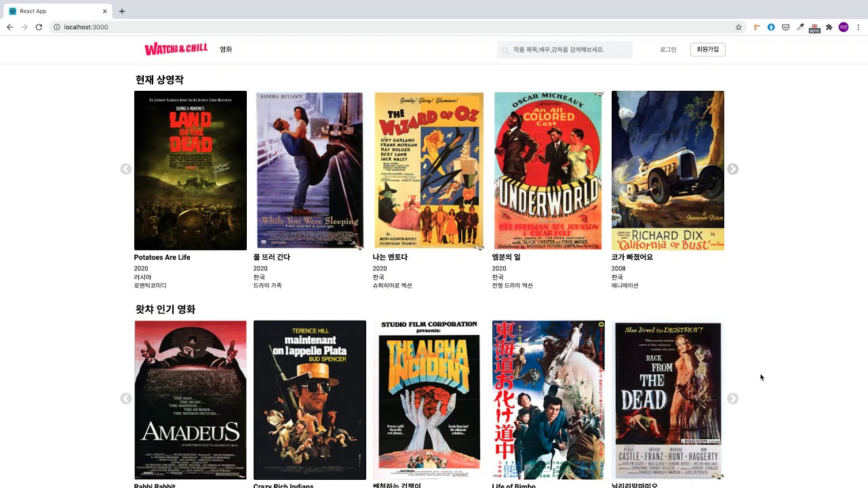
Task: Open a new browser tab
Action: (122, 11)
